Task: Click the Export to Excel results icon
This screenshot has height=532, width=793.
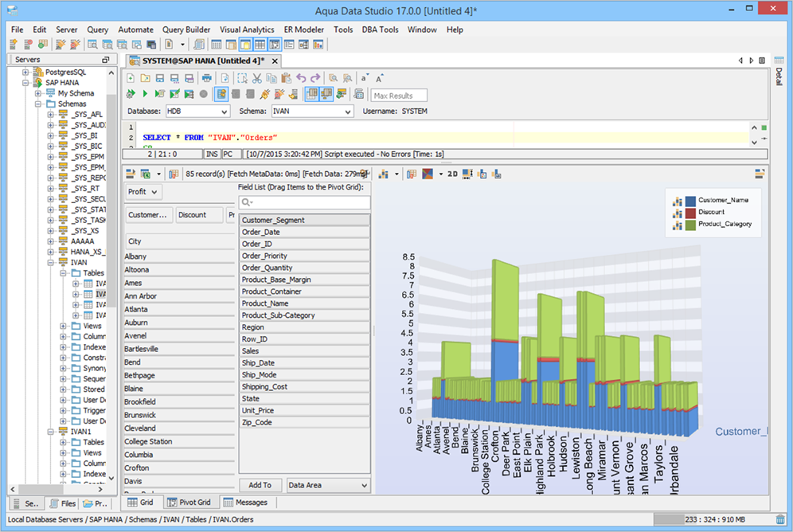Action: (145, 174)
